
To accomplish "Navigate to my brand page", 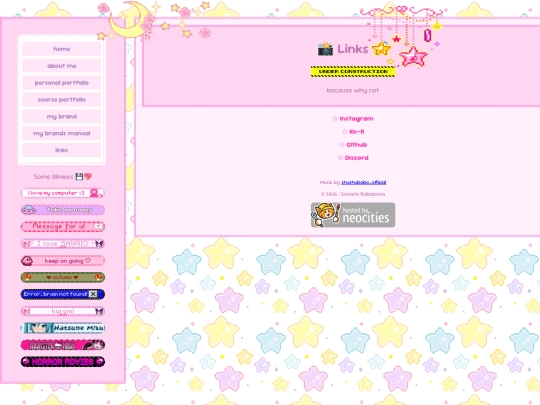I will click(x=62, y=116).
